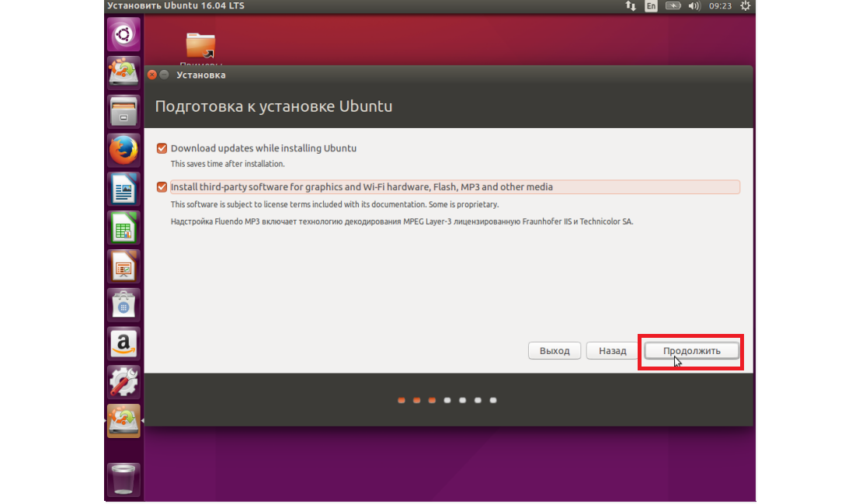Launch LibreOffice Calc spreadsheet

click(x=123, y=228)
